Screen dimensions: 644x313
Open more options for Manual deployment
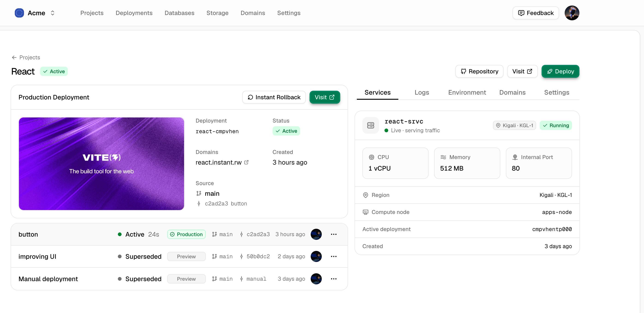pyautogui.click(x=334, y=279)
